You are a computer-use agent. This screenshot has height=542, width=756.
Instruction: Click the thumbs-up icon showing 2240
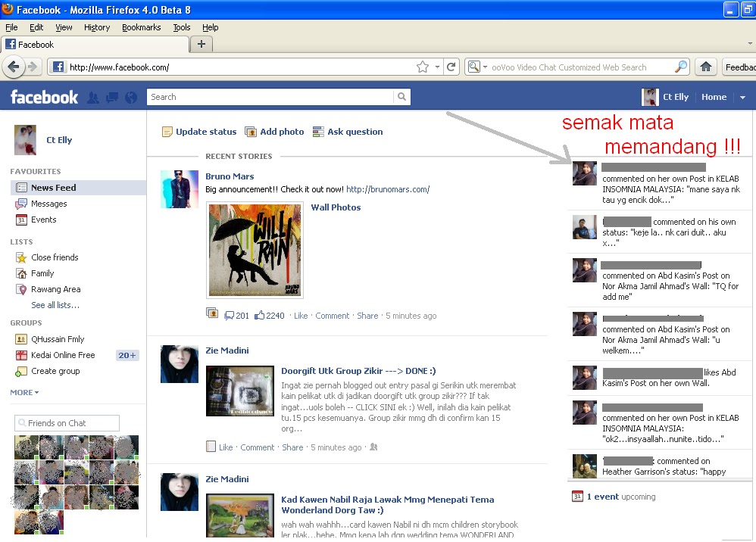coord(259,315)
